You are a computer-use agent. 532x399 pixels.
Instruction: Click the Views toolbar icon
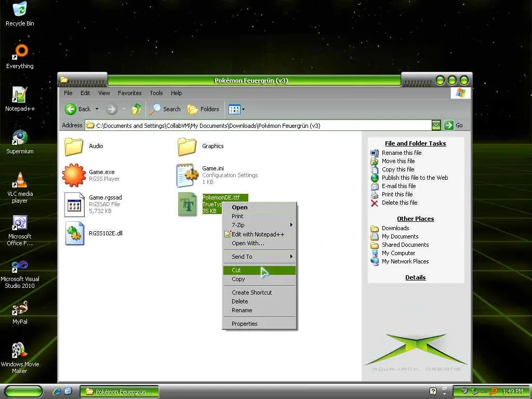coord(234,109)
